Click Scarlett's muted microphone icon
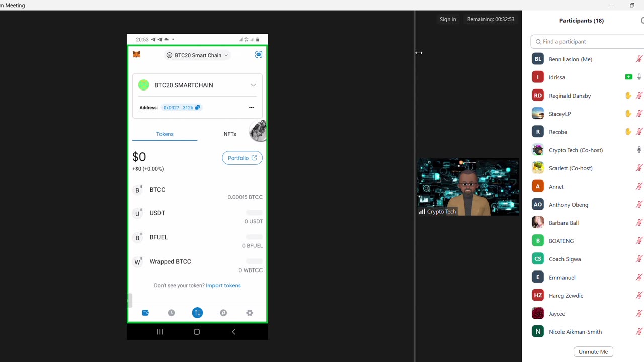 pos(639,168)
